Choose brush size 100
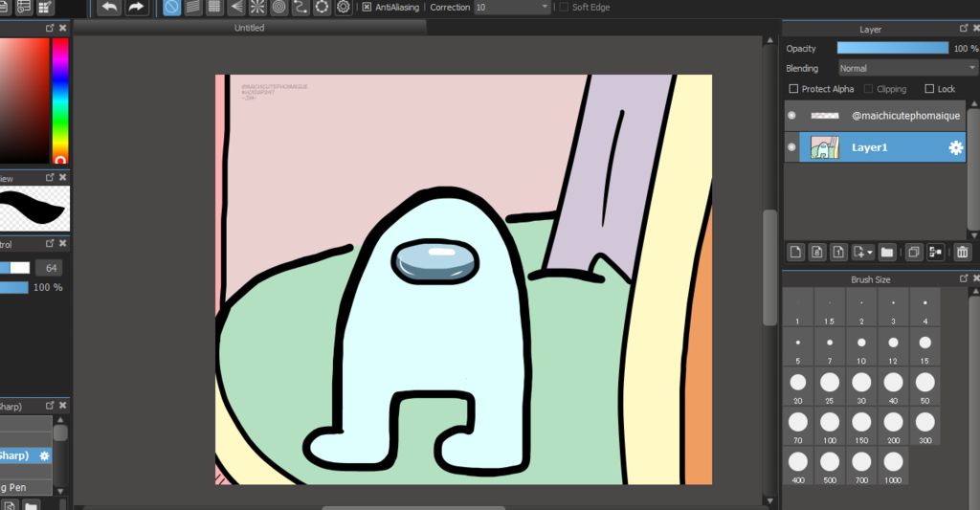The width and height of the screenshot is (980, 510). tap(830, 427)
